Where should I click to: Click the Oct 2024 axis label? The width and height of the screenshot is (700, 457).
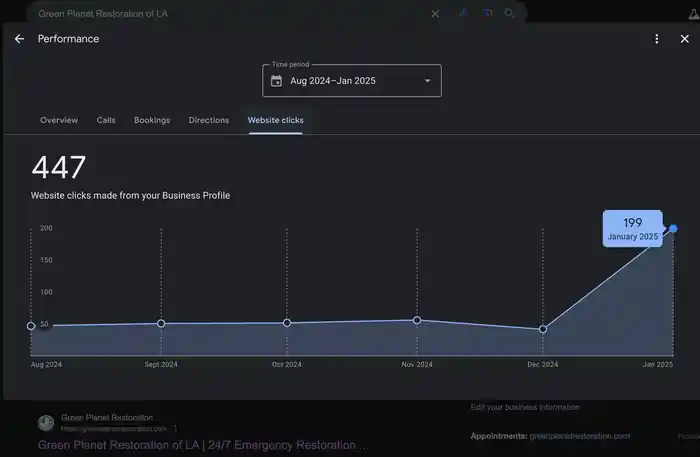coord(287,364)
